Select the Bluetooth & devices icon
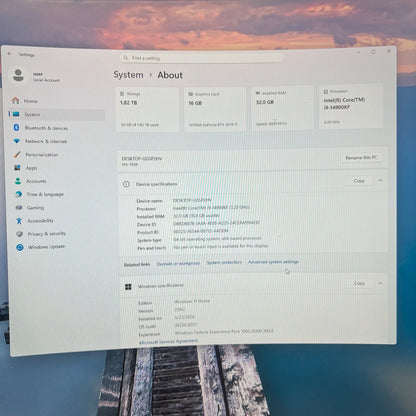The image size is (416, 416). pyautogui.click(x=17, y=127)
